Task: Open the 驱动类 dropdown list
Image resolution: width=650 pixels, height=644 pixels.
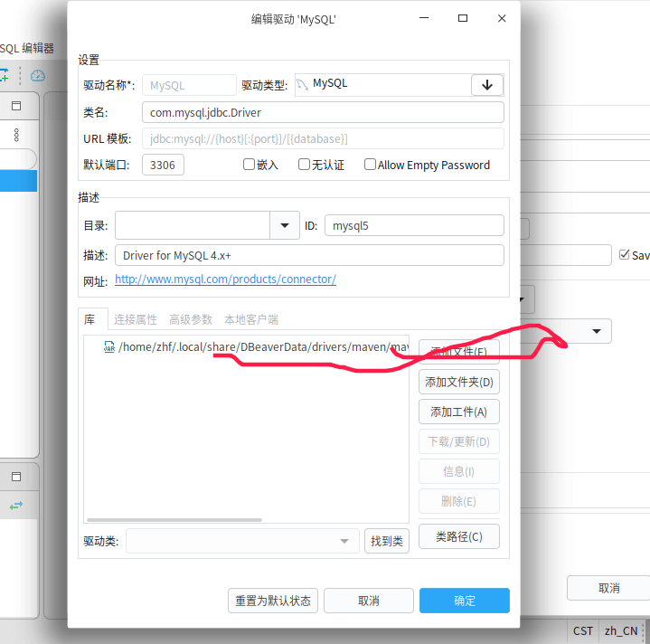Action: (344, 541)
